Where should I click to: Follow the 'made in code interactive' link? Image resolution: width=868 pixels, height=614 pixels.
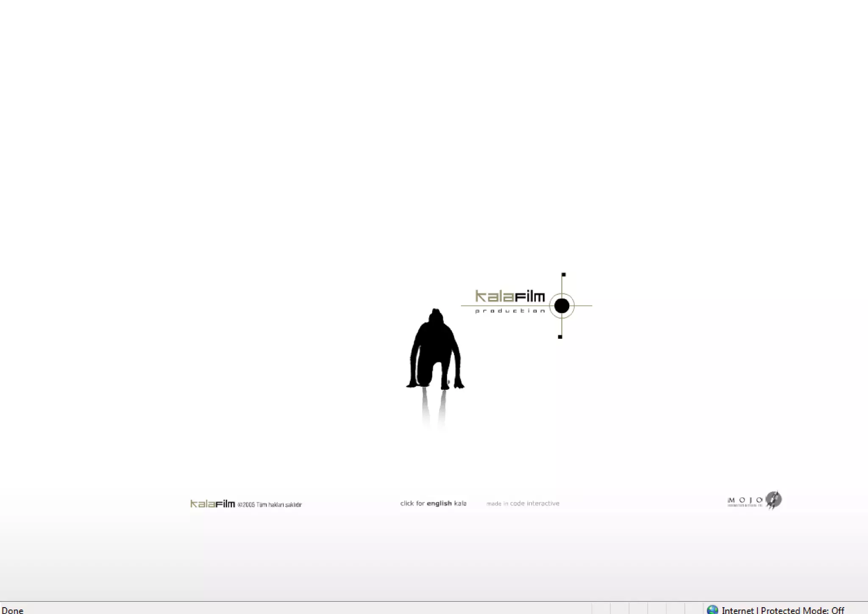[523, 503]
